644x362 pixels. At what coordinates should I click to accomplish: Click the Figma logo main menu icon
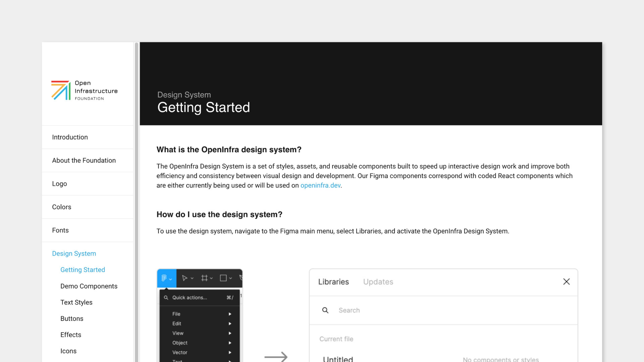click(164, 278)
